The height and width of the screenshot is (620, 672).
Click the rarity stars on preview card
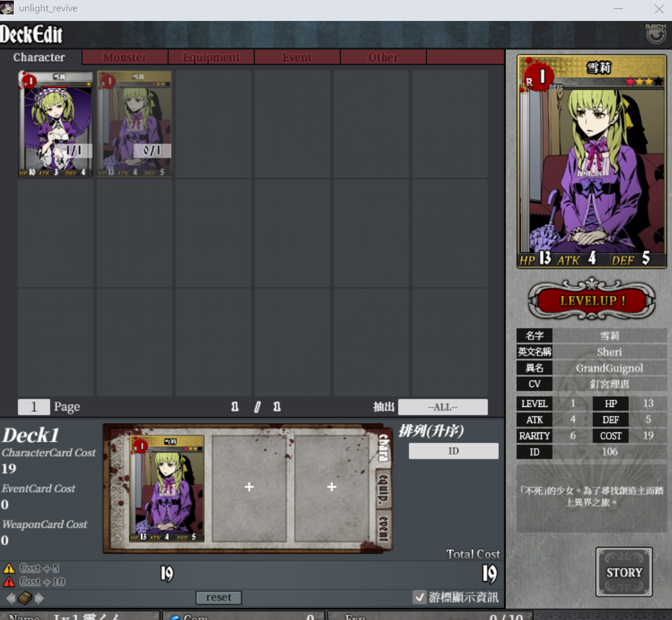[644, 81]
